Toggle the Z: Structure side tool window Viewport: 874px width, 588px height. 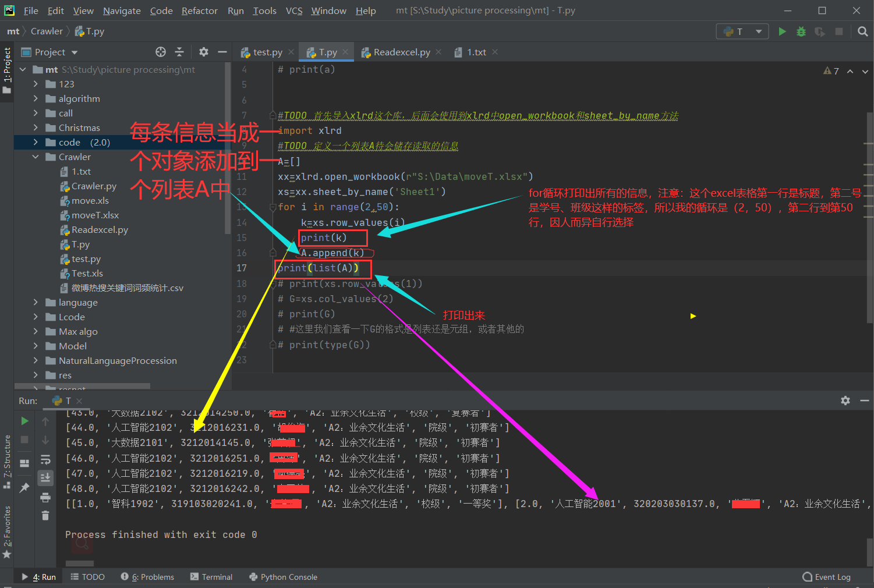pos(7,462)
